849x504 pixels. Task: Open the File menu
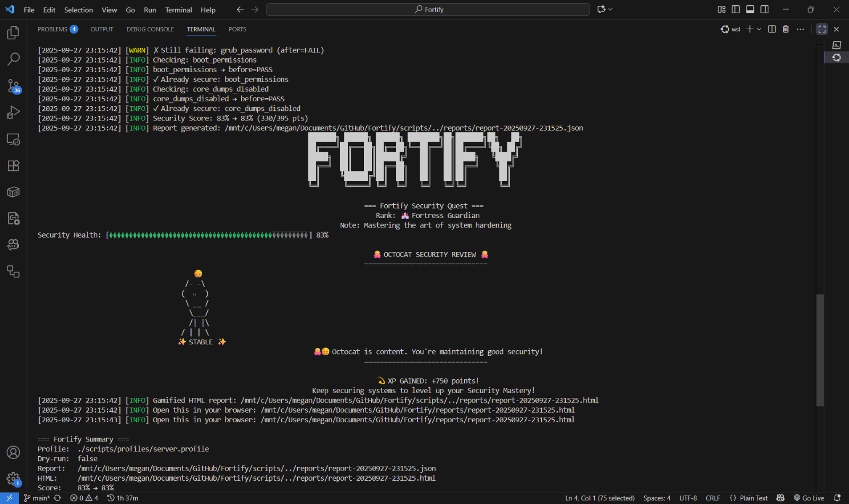coord(29,10)
